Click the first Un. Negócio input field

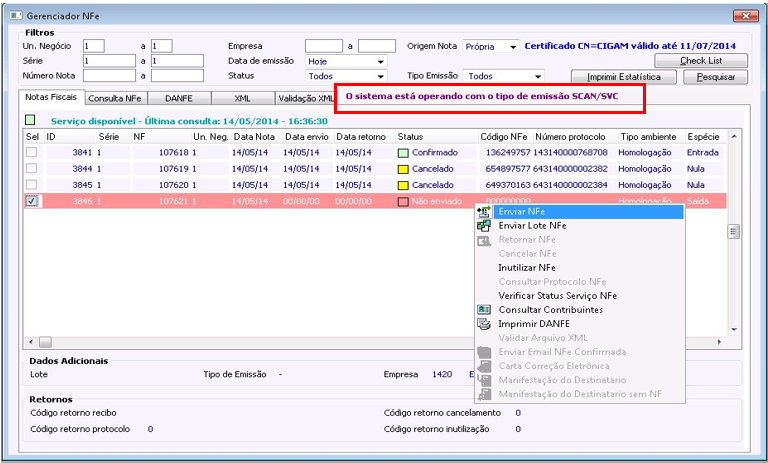(x=94, y=46)
